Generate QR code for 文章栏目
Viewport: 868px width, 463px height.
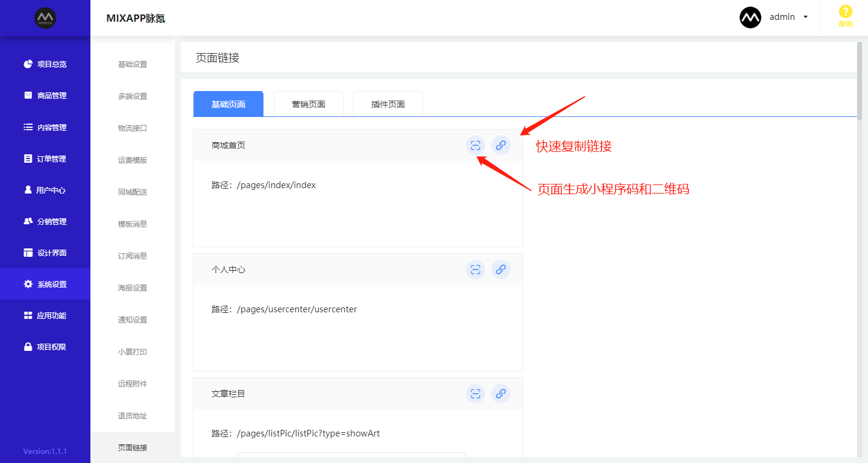[x=476, y=394]
